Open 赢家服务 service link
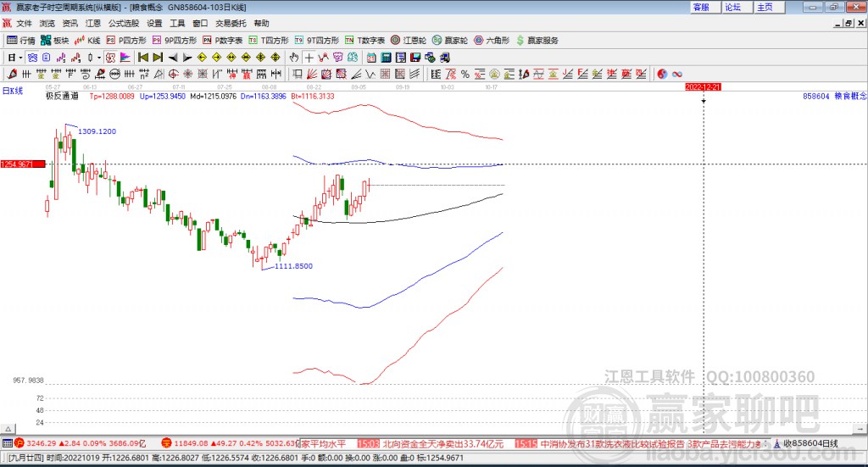Viewport: 868px width, 467px height. tap(537, 41)
